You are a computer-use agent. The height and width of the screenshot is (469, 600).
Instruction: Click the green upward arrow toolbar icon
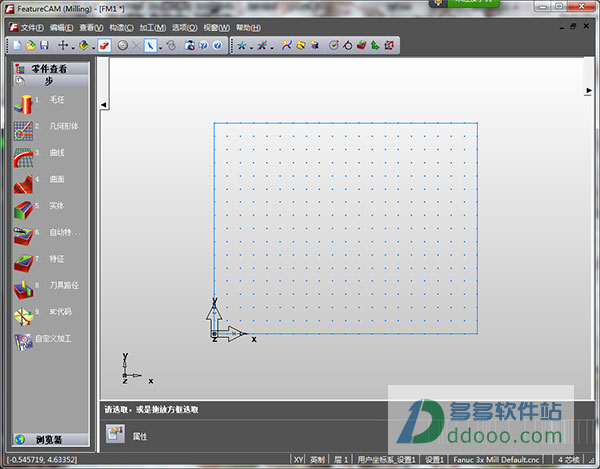point(375,46)
